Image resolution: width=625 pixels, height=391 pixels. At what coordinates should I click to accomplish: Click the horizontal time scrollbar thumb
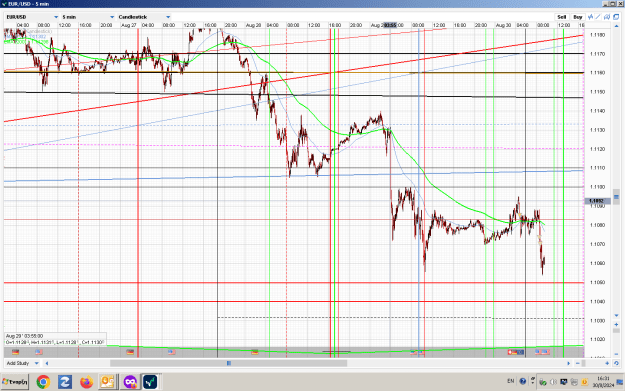pyautogui.click(x=228, y=363)
